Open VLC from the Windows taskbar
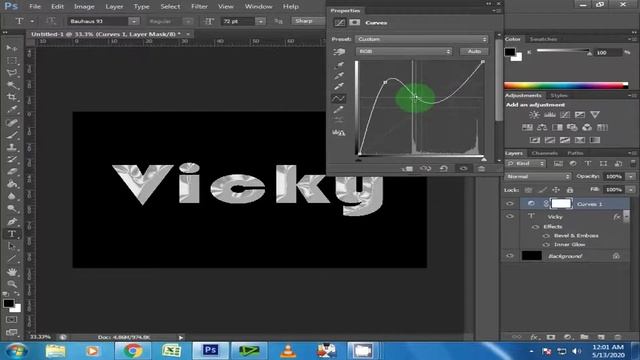 pos(288,351)
